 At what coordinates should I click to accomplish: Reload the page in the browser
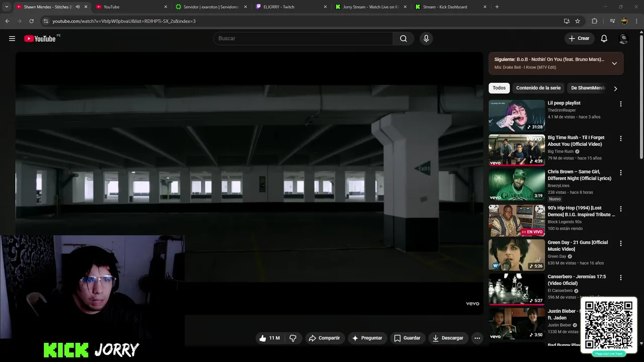[x=31, y=21]
